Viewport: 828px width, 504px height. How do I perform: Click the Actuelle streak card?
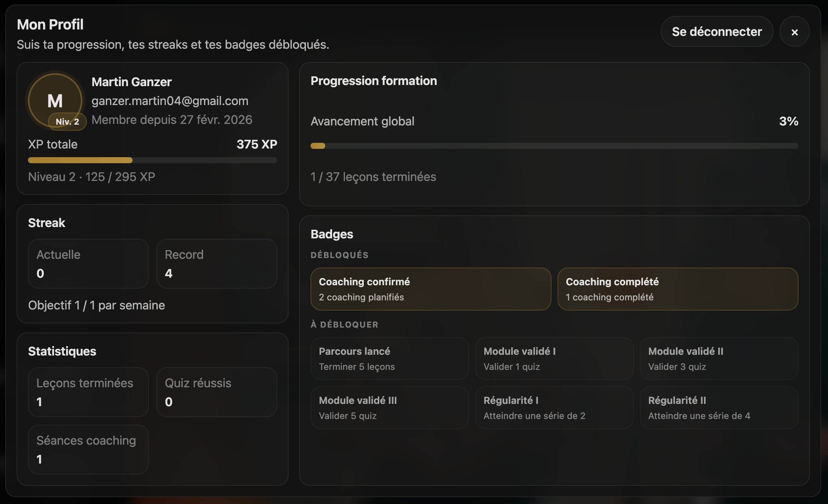click(88, 264)
